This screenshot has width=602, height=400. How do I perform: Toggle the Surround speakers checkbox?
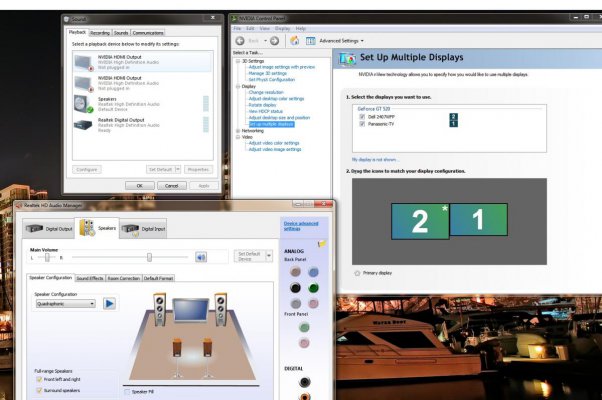pos(39,390)
